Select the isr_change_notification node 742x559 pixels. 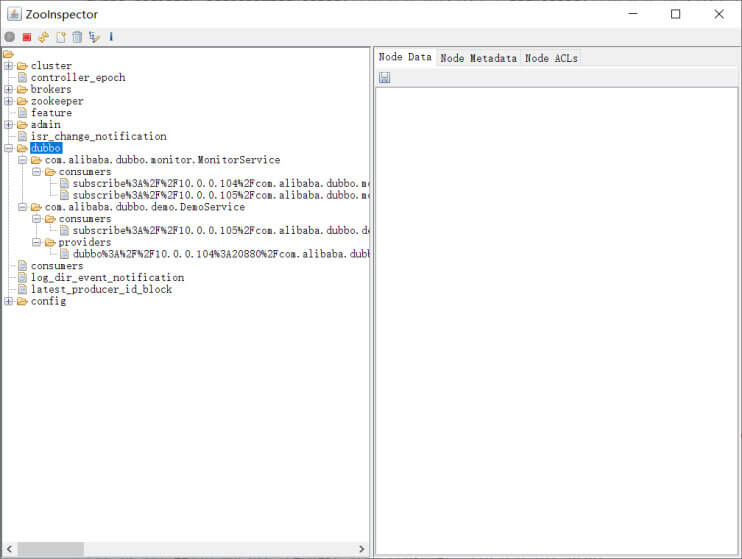tap(98, 136)
